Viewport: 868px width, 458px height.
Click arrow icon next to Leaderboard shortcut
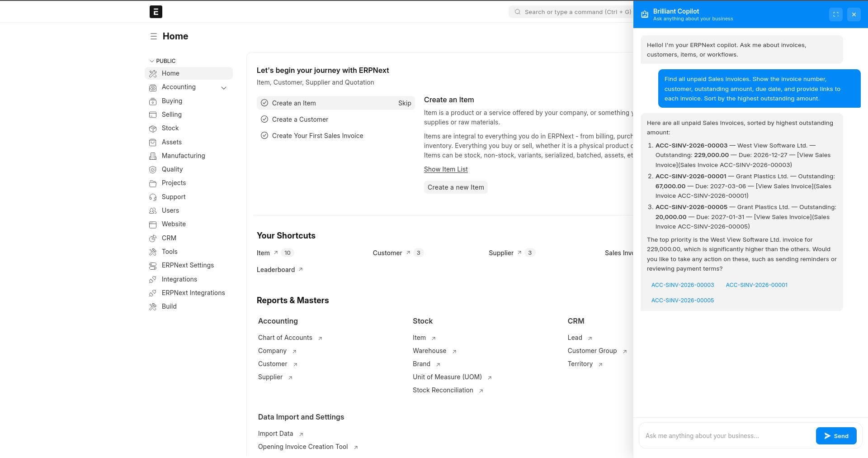[301, 269]
